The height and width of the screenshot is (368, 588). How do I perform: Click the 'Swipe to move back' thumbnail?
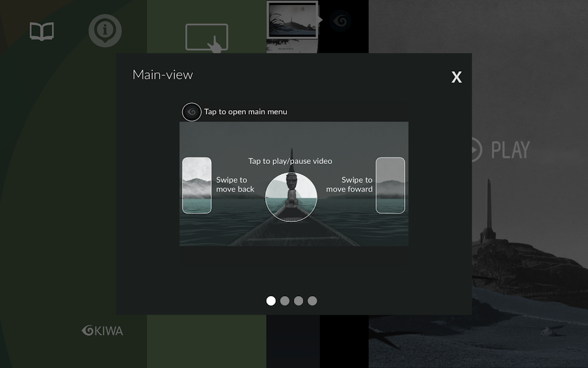point(197,185)
